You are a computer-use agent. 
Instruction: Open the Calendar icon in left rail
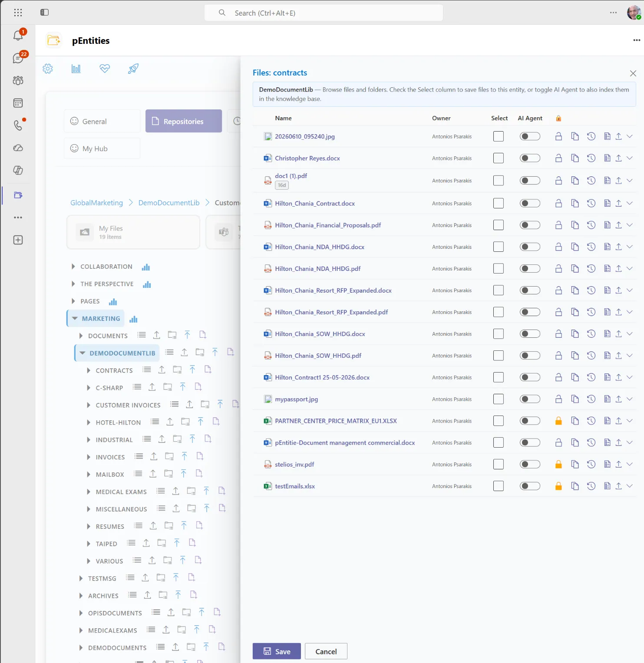coord(18,103)
